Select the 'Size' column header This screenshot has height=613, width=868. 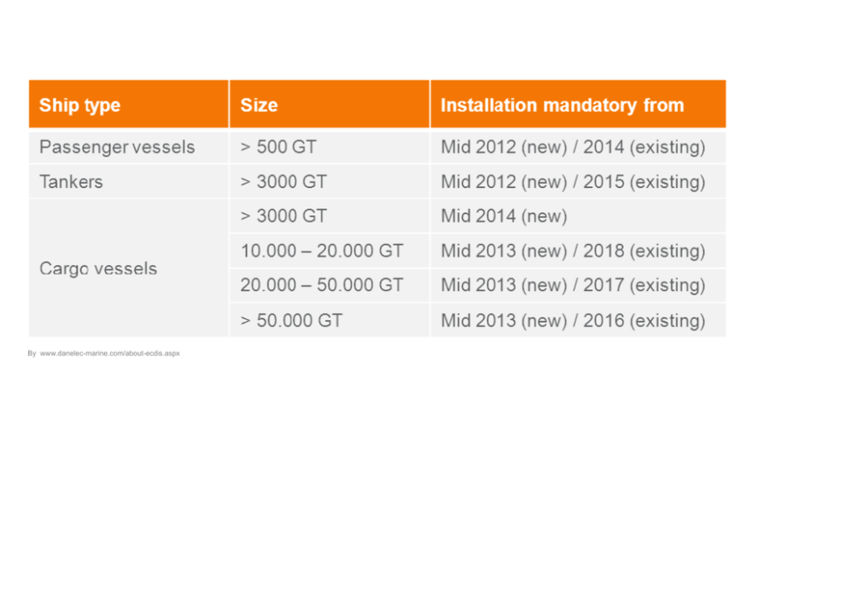point(259,106)
